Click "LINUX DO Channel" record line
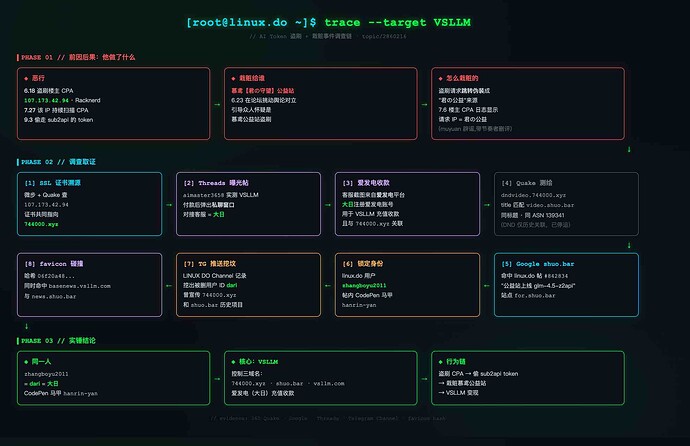Screen dimensions: 690x446 214,276
